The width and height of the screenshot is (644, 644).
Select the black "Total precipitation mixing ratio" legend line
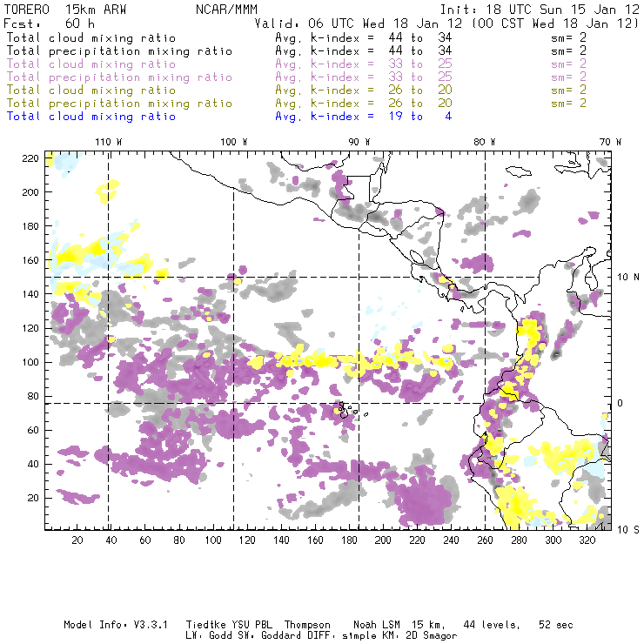point(119,51)
